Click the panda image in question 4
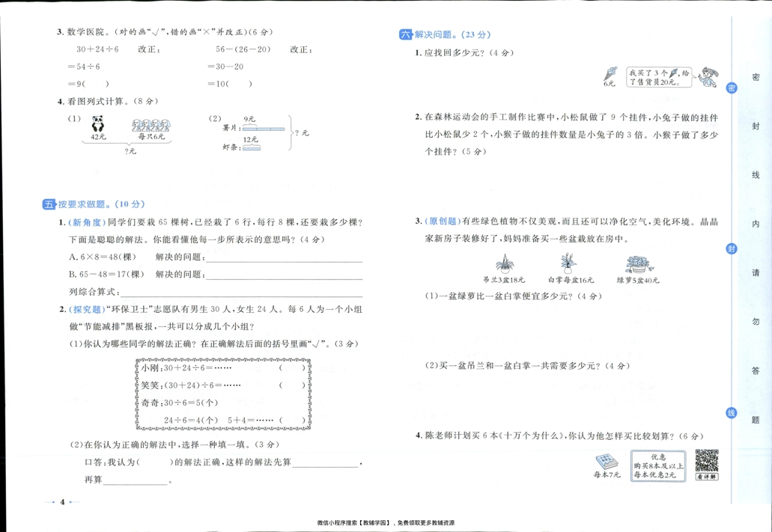This screenshot has width=772, height=532. [97, 122]
